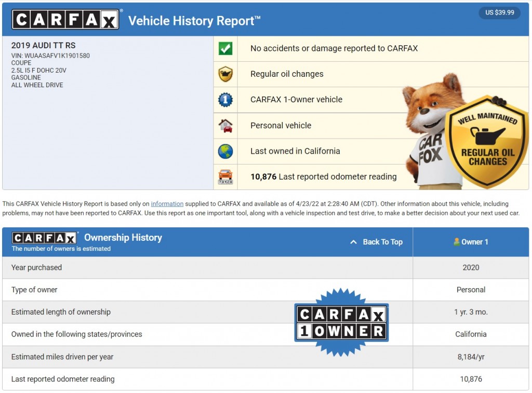Click the US $39.99 price button
Screen dimensions: 532x393
[x=499, y=12]
